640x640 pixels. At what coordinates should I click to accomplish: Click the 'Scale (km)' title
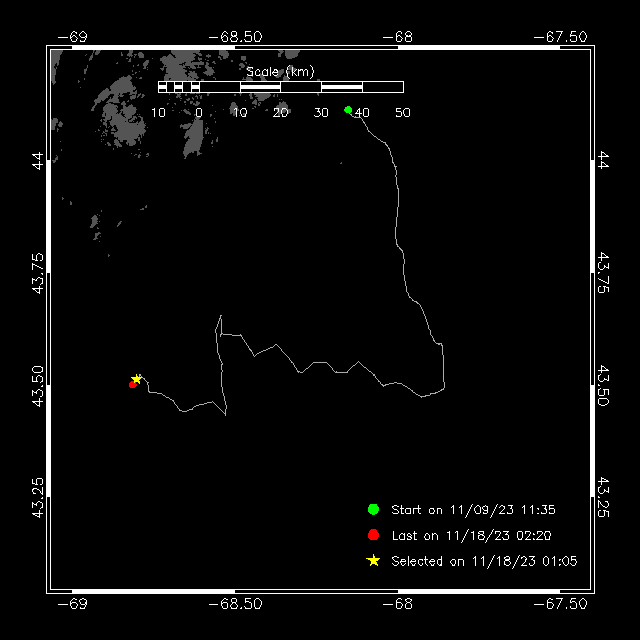[x=280, y=72]
